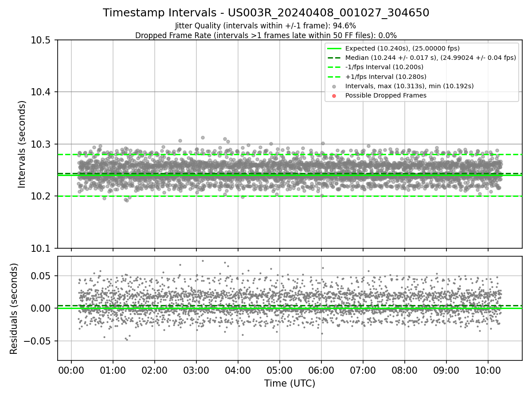
Task: Click the 05:00 time tick label
Action: pyautogui.click(x=280, y=369)
